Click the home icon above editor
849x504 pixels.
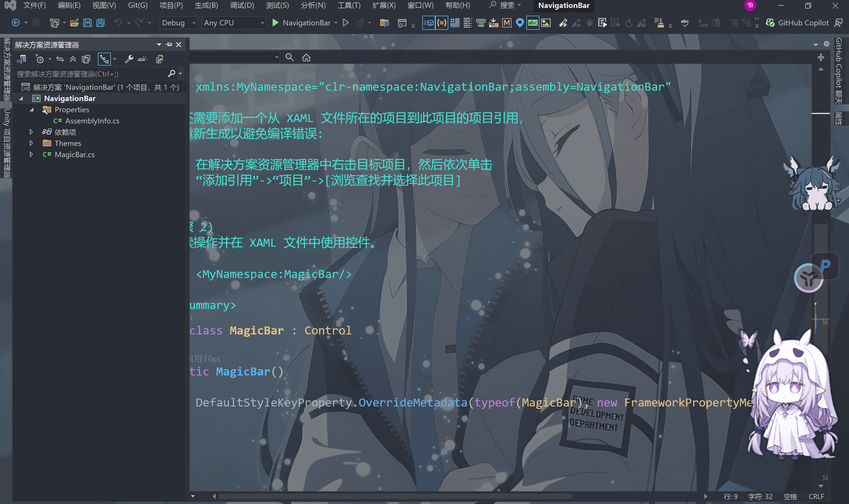point(306,57)
